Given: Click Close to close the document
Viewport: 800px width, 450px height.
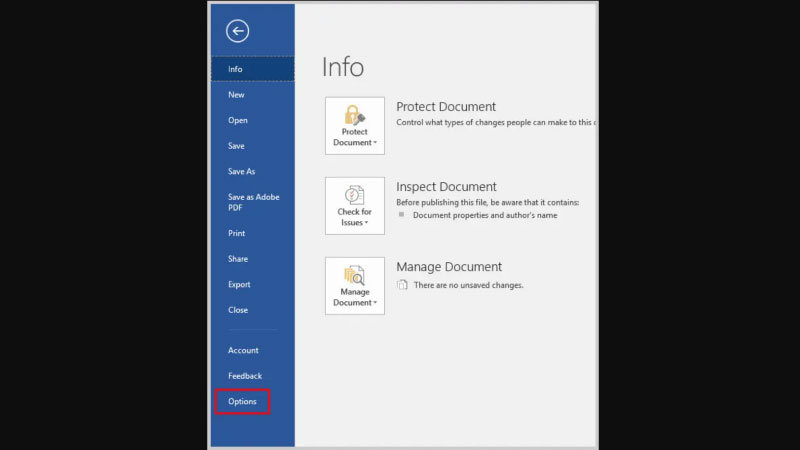Looking at the screenshot, I should tap(238, 310).
